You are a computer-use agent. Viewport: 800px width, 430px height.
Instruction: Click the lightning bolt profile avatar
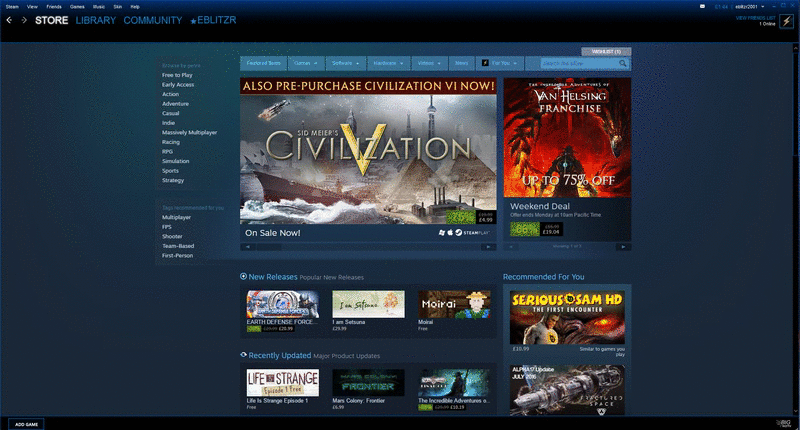coord(786,21)
